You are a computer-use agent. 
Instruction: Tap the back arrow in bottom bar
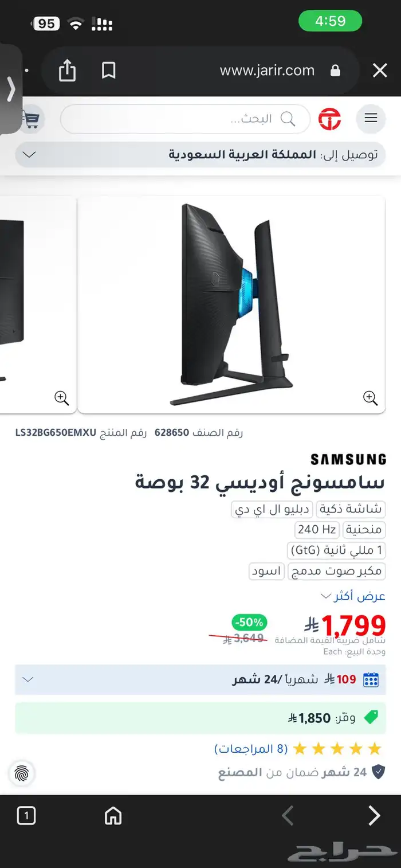(x=288, y=815)
